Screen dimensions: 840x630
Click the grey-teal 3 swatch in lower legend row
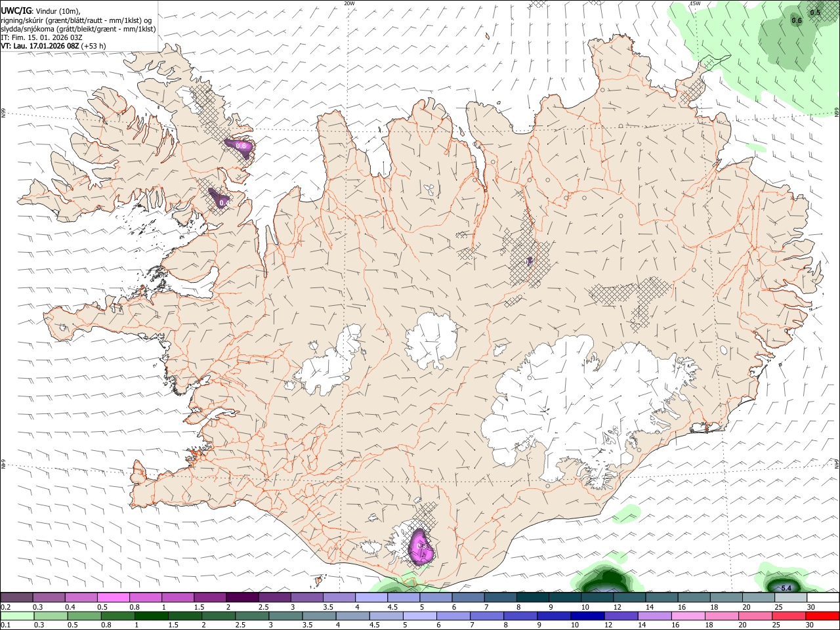tap(285, 616)
